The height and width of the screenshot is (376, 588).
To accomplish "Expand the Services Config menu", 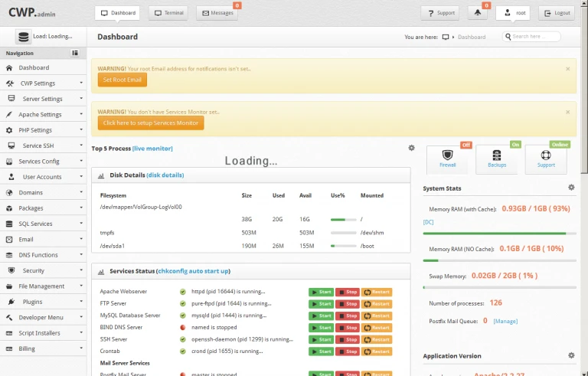I will point(43,162).
